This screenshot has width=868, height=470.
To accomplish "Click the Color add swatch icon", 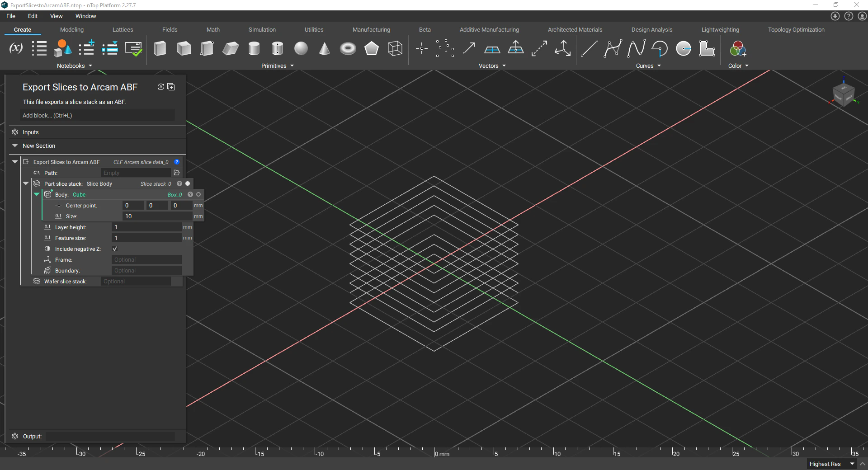I will point(738,48).
